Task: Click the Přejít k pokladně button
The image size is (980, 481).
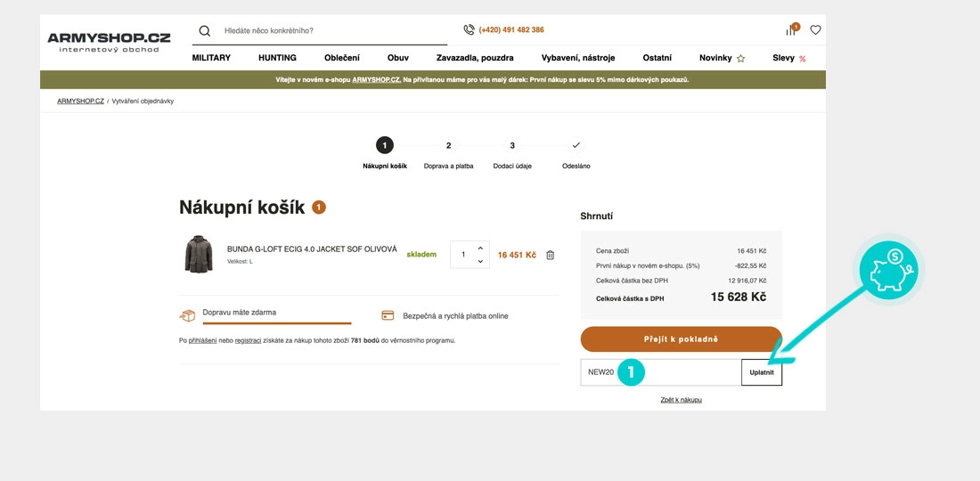Action: pyautogui.click(x=682, y=339)
